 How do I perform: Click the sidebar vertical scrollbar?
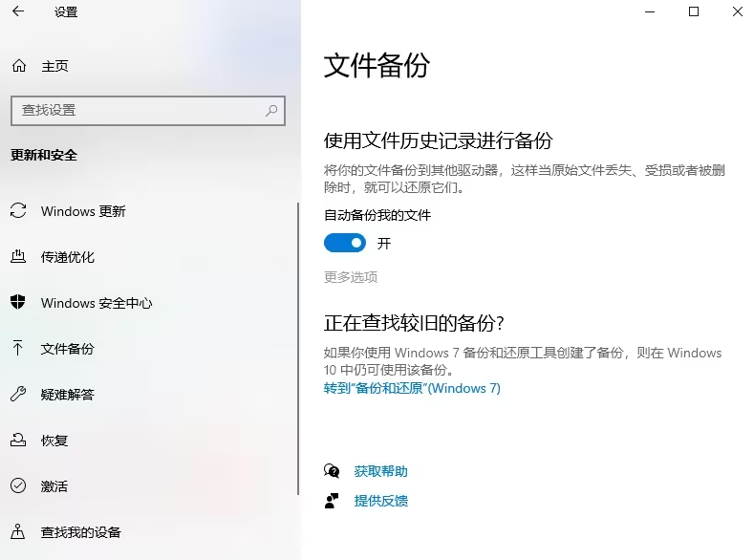(298, 349)
